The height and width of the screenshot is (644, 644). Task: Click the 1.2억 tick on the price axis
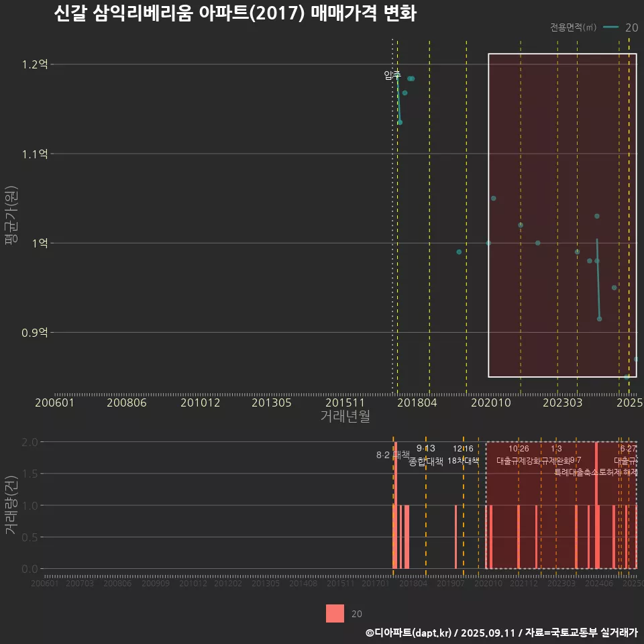[35, 65]
